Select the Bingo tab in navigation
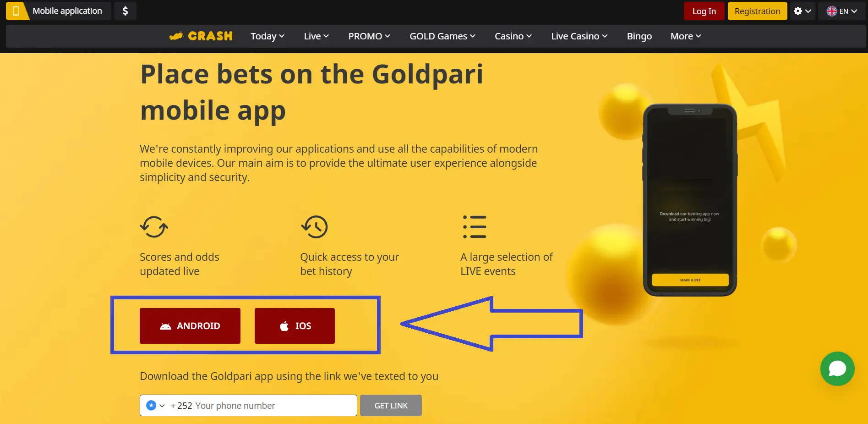 click(x=639, y=36)
